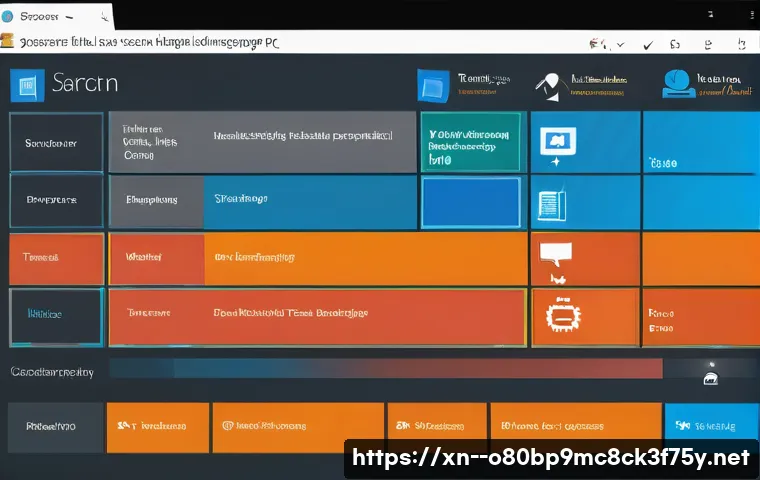Select the dark Bevaytars tile in left column
Image resolution: width=760 pixels, height=480 pixels.
coord(56,200)
